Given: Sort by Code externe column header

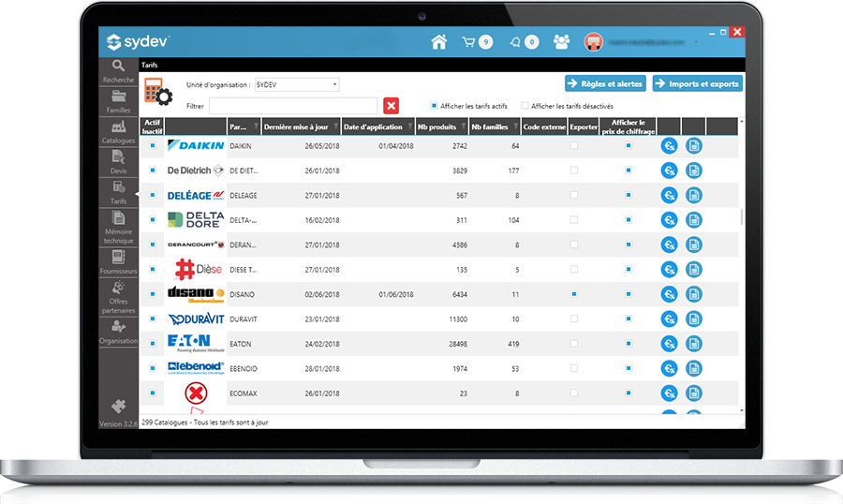Looking at the screenshot, I should [544, 126].
